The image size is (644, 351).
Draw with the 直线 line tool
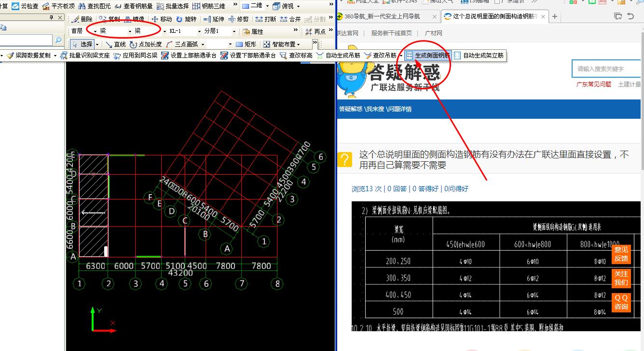[115, 44]
